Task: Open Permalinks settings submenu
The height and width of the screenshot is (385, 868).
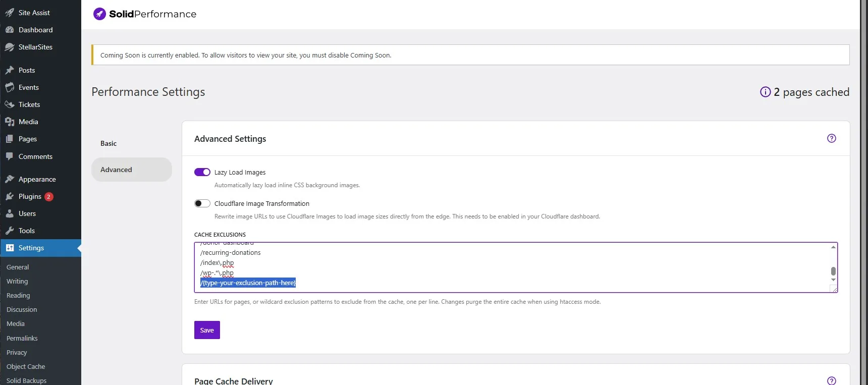Action: 22,338
